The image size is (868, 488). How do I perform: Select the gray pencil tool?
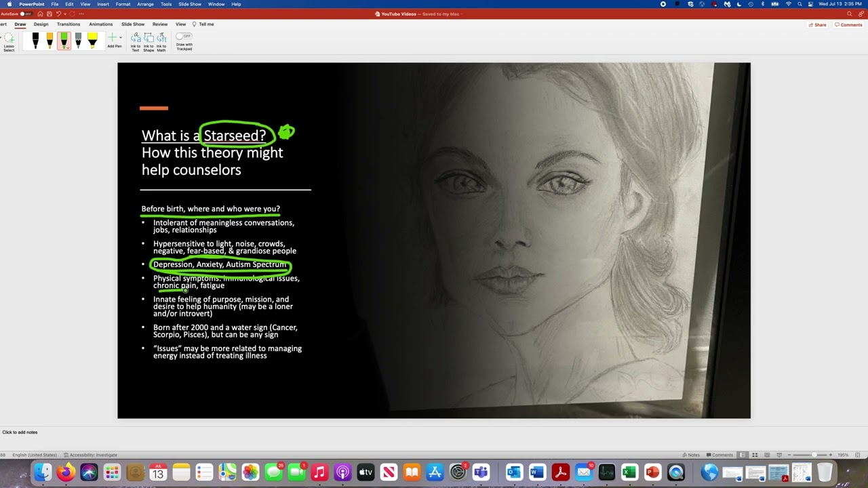[x=78, y=41]
